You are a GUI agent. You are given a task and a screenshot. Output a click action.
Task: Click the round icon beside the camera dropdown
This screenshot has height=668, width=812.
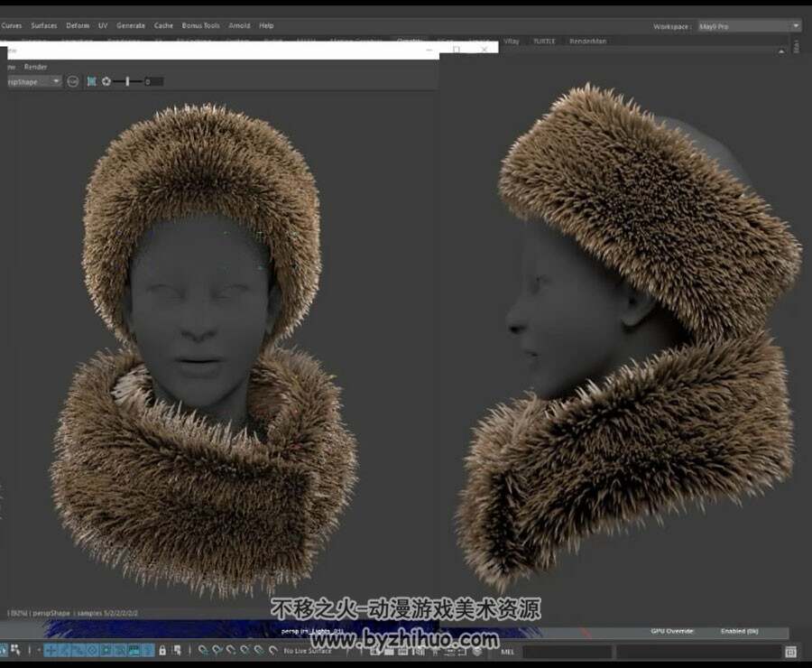pyautogui.click(x=73, y=82)
